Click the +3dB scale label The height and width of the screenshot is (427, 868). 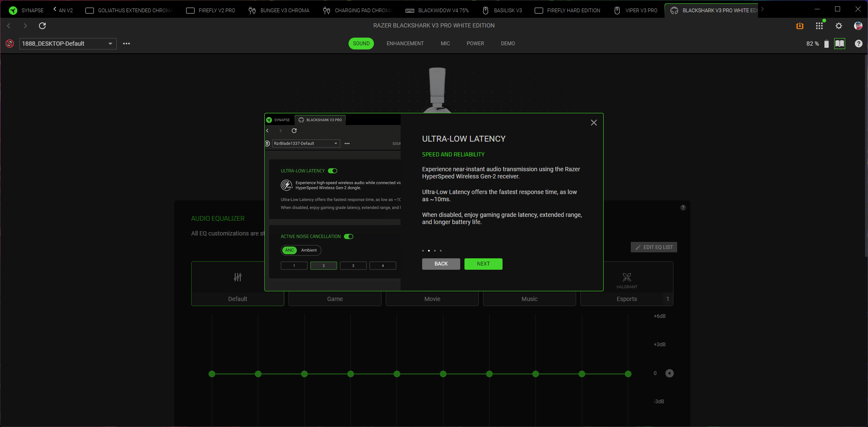[x=659, y=345]
